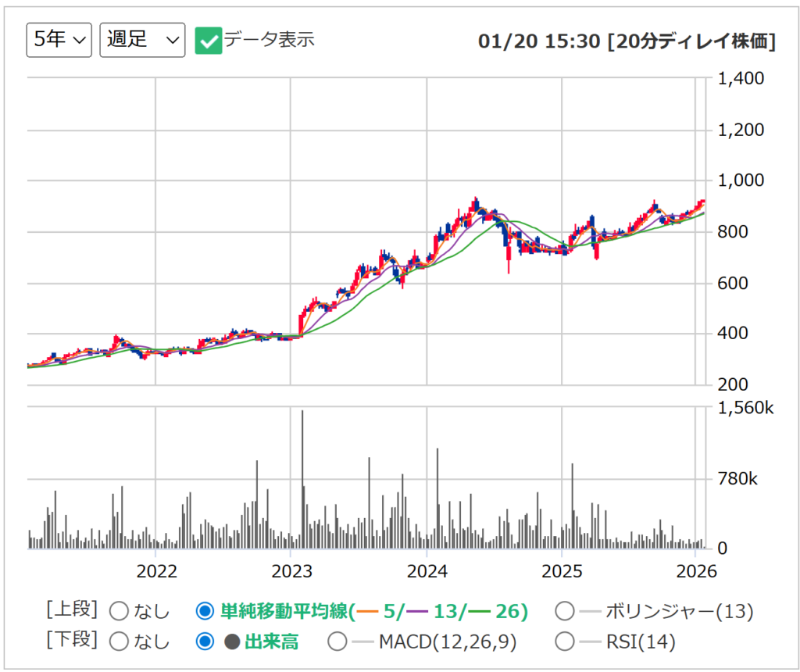Image resolution: width=800 pixels, height=672 pixels.
Task: Click the 1,000 price axis label
Action: (x=741, y=181)
